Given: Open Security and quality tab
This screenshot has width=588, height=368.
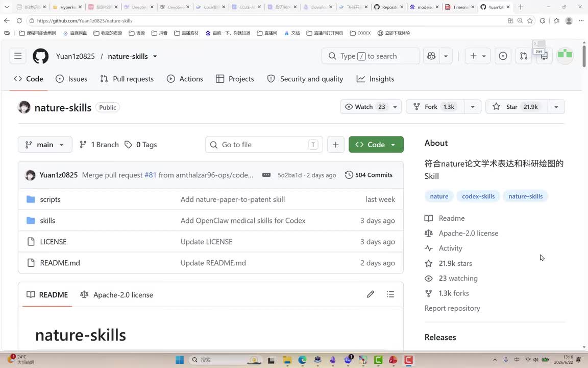Looking at the screenshot, I should [x=305, y=79].
